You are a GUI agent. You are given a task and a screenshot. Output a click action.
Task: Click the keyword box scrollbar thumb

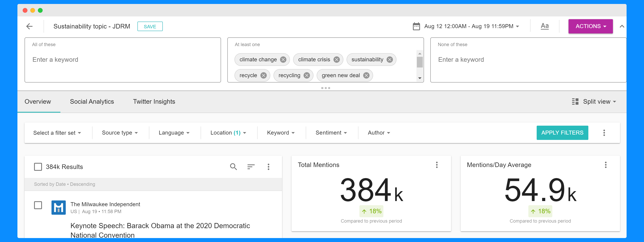[419, 62]
